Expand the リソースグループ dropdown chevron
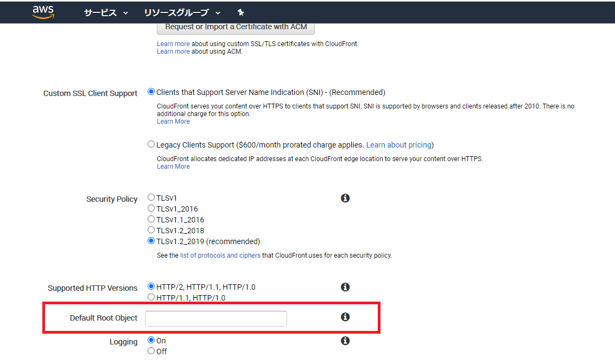 click(218, 14)
